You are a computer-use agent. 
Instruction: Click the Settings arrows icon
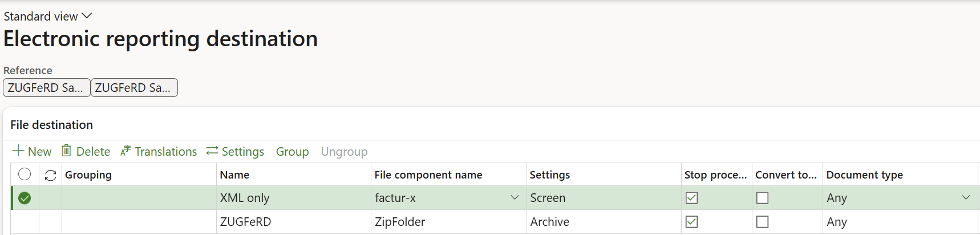[x=212, y=151]
